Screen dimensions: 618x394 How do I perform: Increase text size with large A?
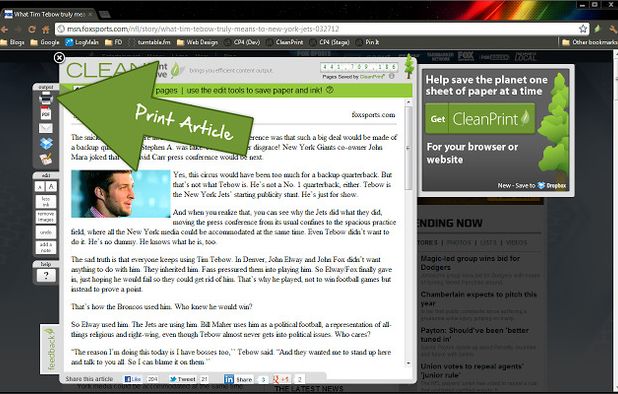[51, 186]
